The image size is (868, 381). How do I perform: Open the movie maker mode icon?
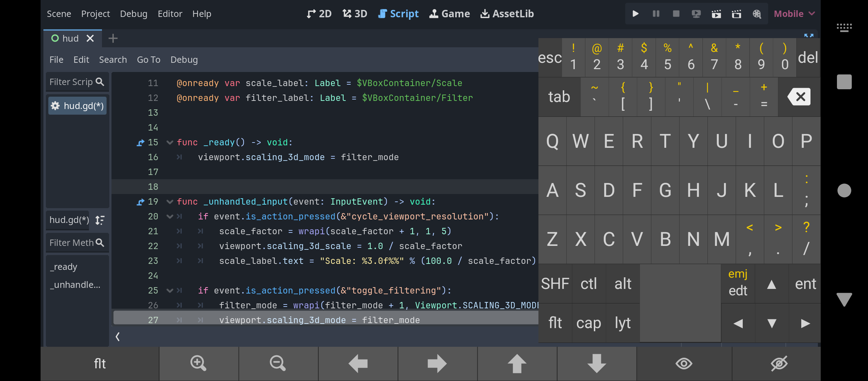tap(757, 14)
